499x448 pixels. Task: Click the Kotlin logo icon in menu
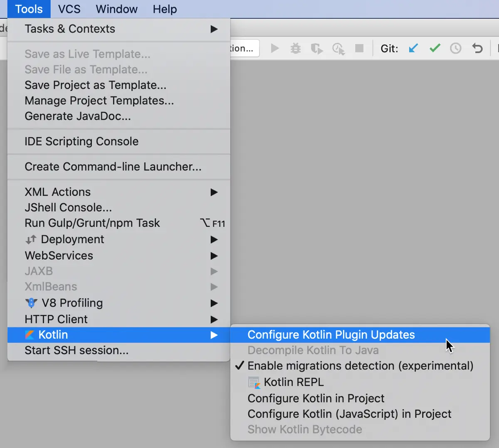pos(30,335)
